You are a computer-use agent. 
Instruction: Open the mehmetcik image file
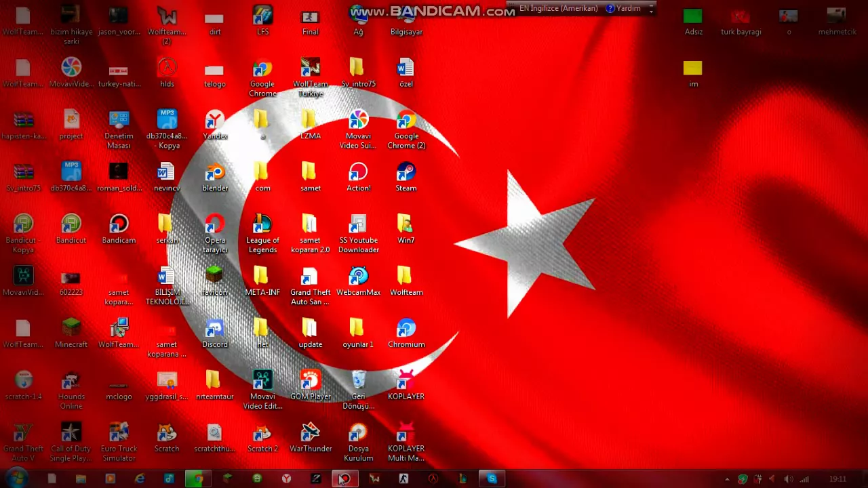pyautogui.click(x=837, y=20)
